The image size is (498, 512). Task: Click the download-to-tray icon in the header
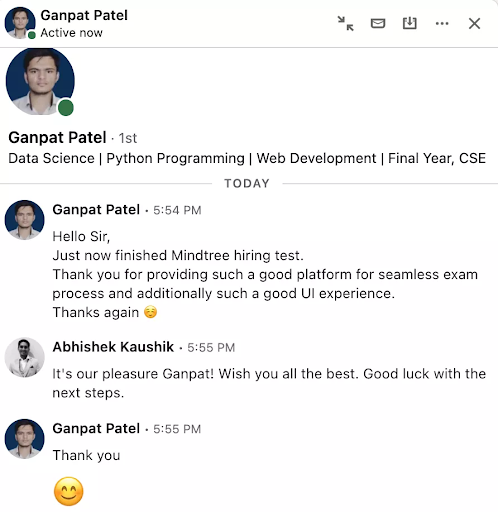409,23
